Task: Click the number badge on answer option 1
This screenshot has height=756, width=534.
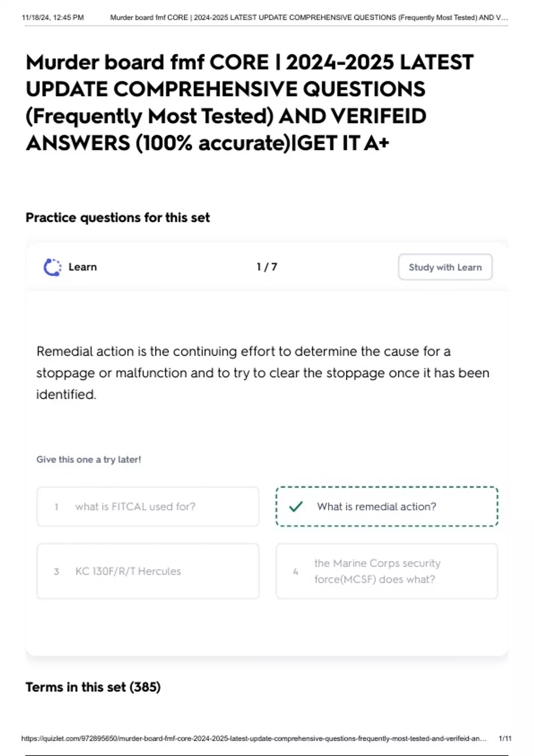Action: [x=56, y=507]
